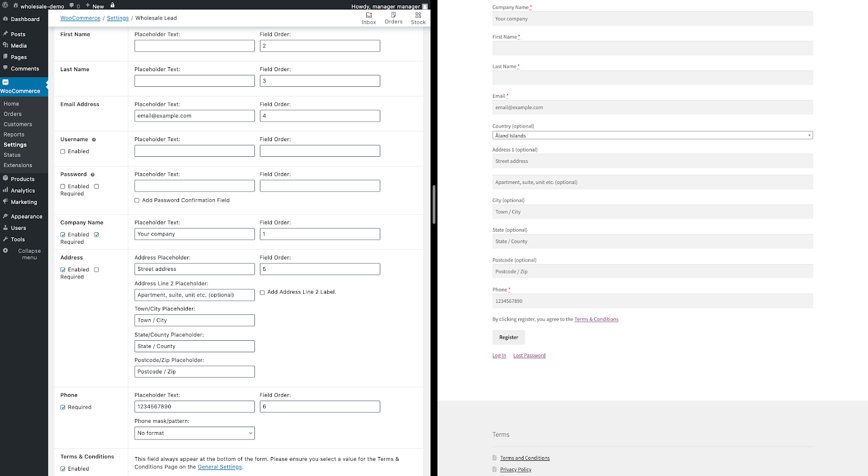Open Posts via the pin icon
This screenshot has height=476, width=868.
[5, 34]
